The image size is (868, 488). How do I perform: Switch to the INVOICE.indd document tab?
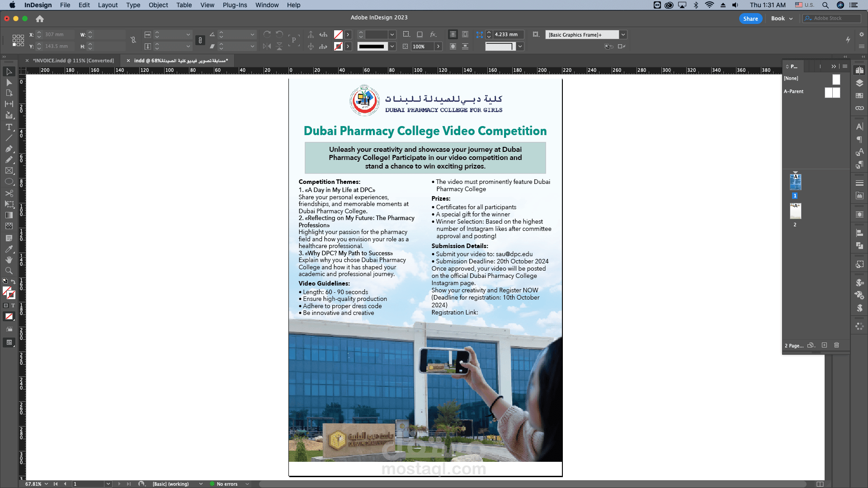point(73,61)
